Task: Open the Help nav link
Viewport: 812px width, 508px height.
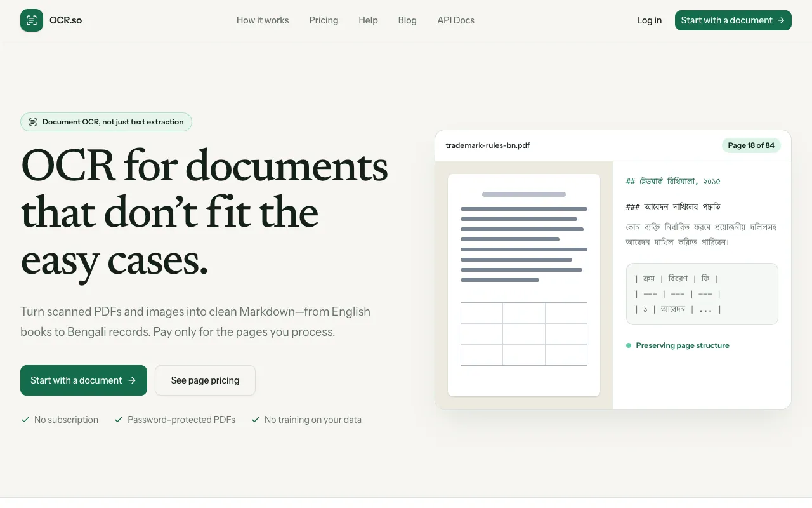Action: point(368,20)
